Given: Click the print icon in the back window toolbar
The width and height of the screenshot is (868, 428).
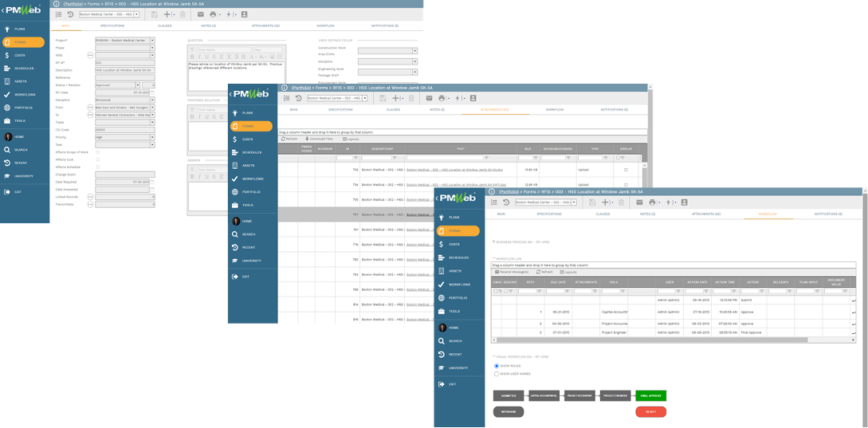Looking at the screenshot, I should point(213,14).
